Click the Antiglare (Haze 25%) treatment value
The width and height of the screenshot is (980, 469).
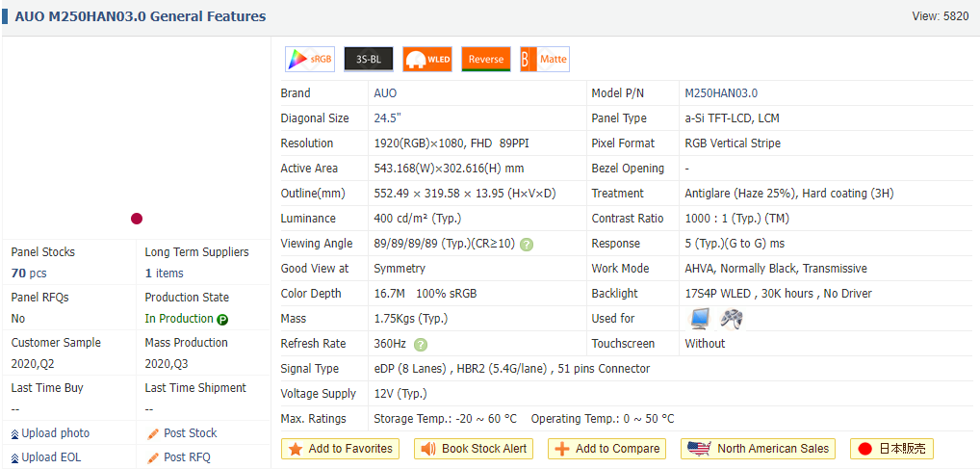(x=789, y=194)
